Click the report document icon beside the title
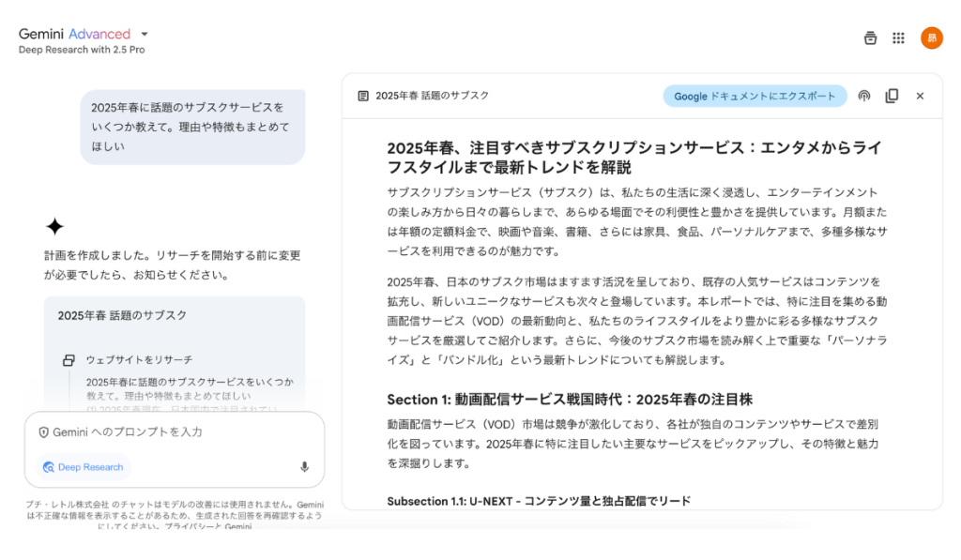 (x=363, y=97)
